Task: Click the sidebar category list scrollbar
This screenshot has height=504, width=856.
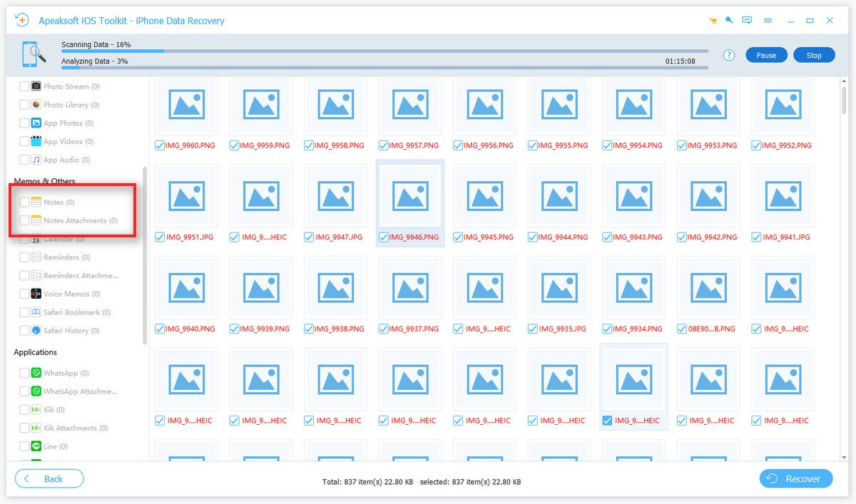Action: pos(146,255)
